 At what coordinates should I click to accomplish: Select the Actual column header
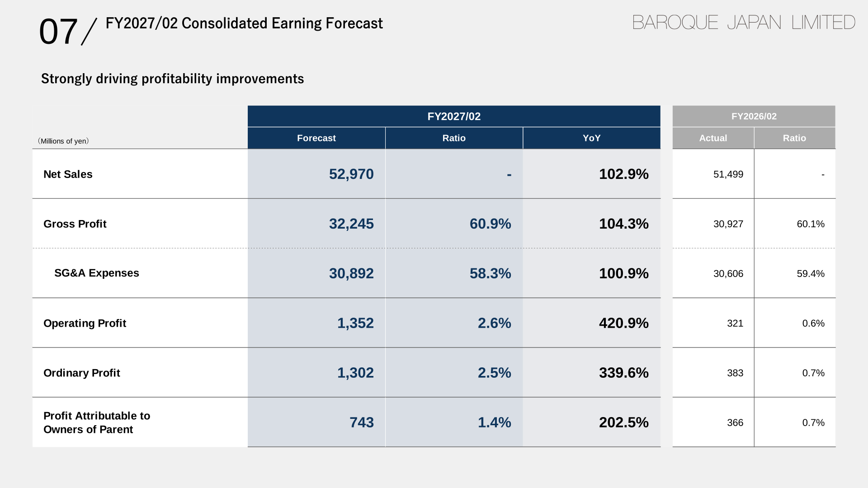point(713,138)
